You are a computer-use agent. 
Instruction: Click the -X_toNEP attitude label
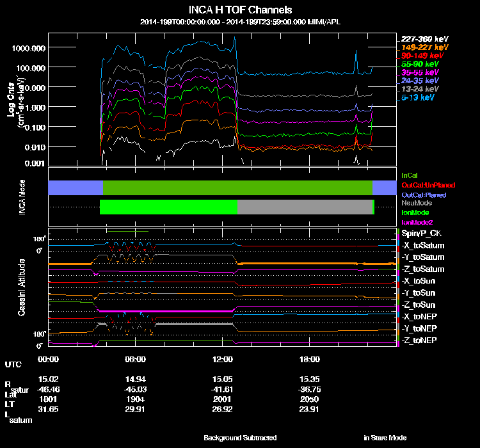coord(419,316)
